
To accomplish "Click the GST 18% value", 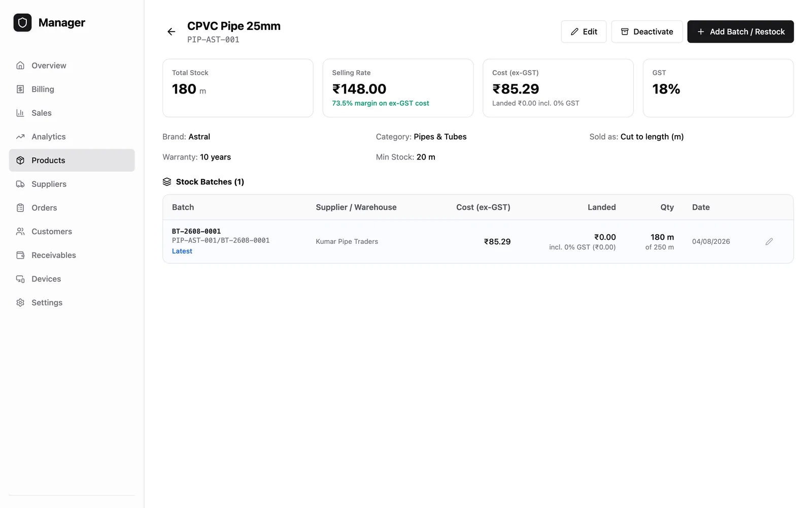I will (x=666, y=89).
